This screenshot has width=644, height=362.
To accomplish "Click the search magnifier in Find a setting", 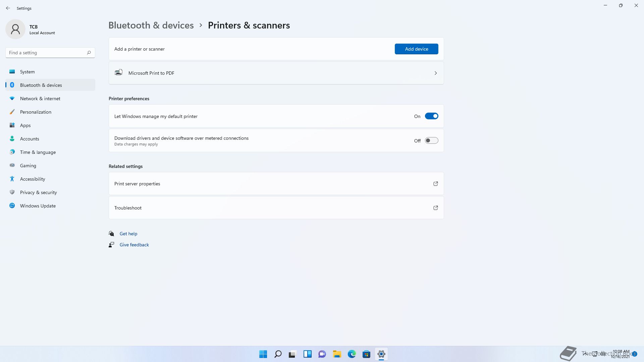I will click(x=89, y=53).
